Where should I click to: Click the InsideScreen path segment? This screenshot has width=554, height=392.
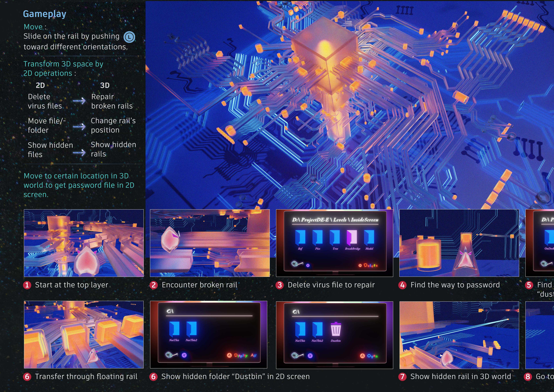coord(365,220)
